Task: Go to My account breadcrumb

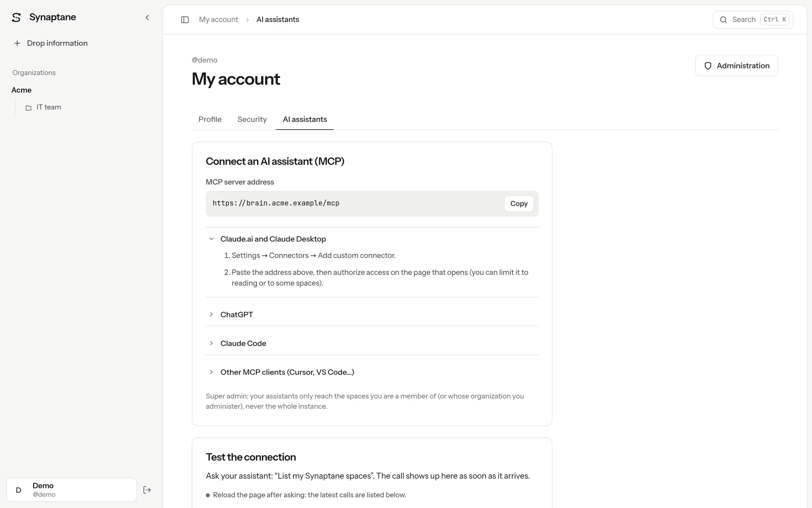Action: [x=218, y=20]
